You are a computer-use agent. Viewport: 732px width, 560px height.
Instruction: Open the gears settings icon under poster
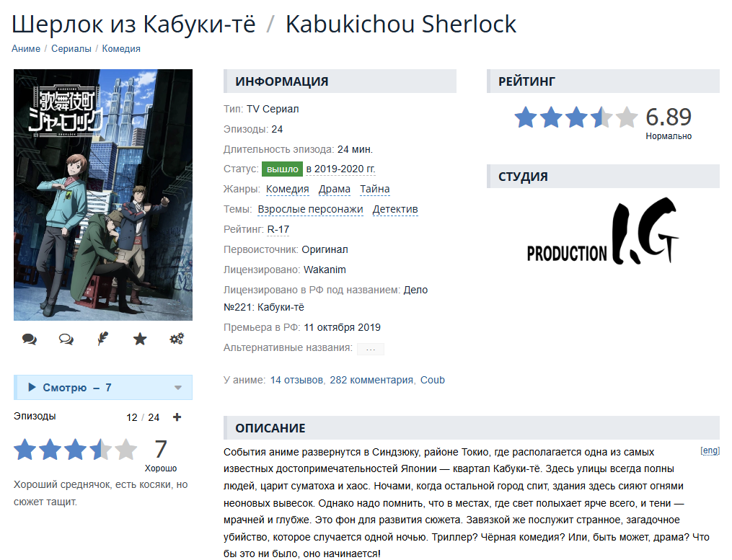(177, 338)
